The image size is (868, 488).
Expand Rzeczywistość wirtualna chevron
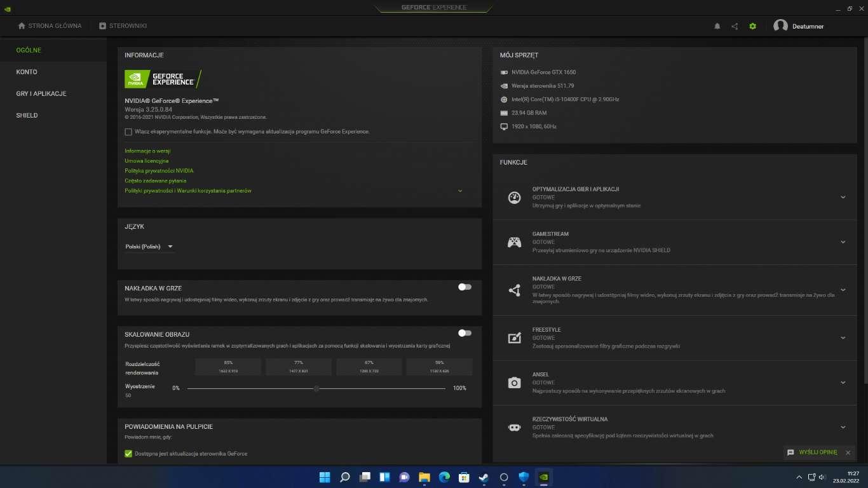click(843, 428)
